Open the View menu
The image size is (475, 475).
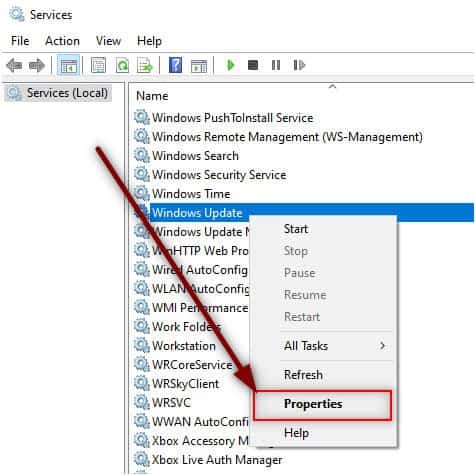point(108,41)
